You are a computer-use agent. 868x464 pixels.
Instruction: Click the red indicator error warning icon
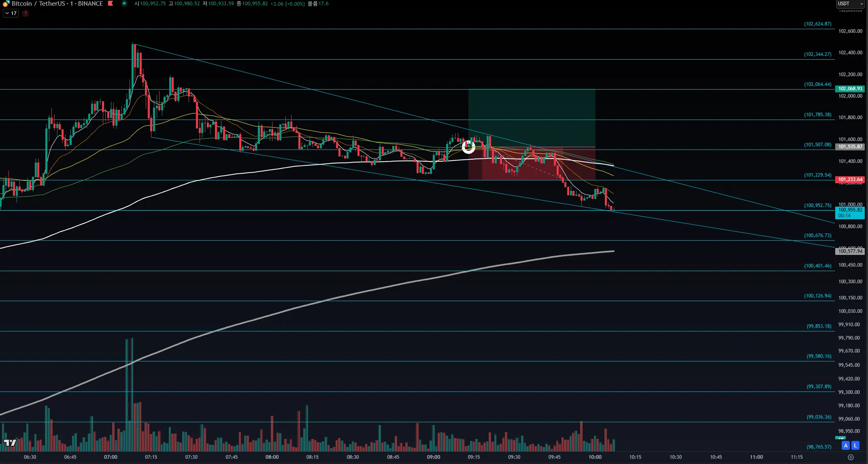click(x=26, y=13)
